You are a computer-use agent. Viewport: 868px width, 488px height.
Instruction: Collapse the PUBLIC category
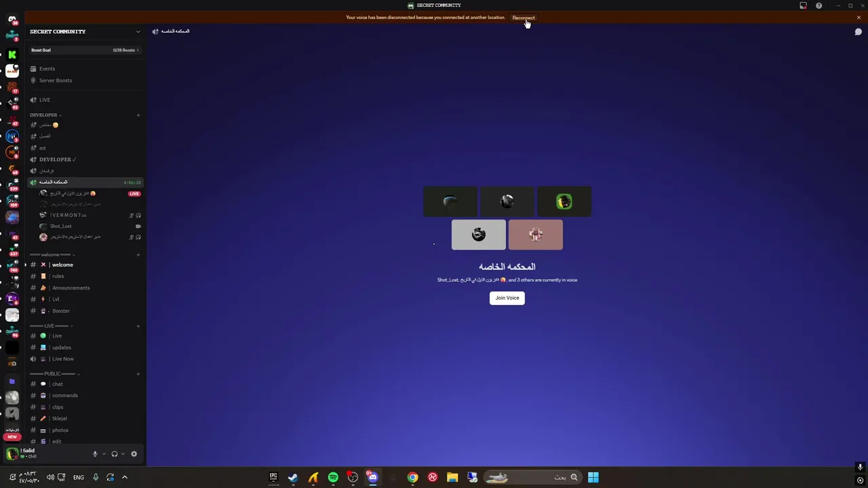tap(54, 374)
